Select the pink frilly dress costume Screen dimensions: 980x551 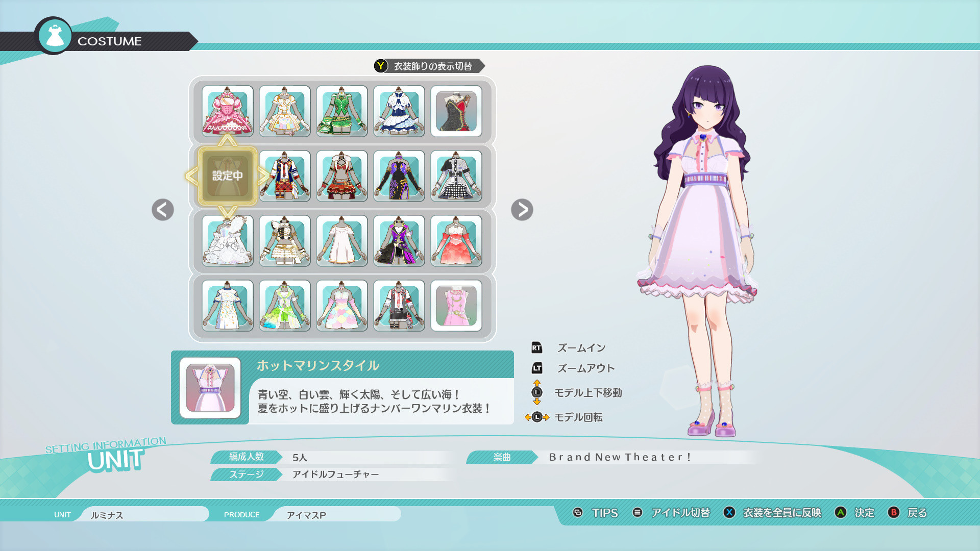[x=228, y=111]
